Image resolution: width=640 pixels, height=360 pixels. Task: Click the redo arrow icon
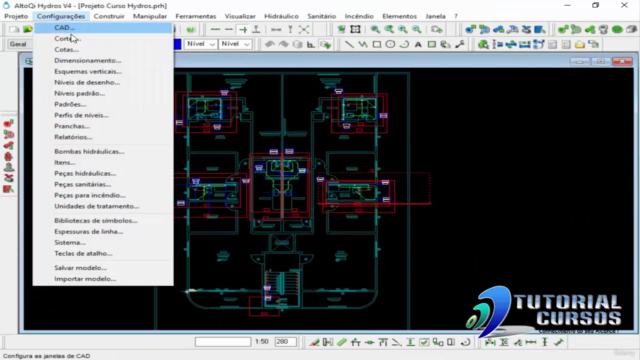pos(283,44)
